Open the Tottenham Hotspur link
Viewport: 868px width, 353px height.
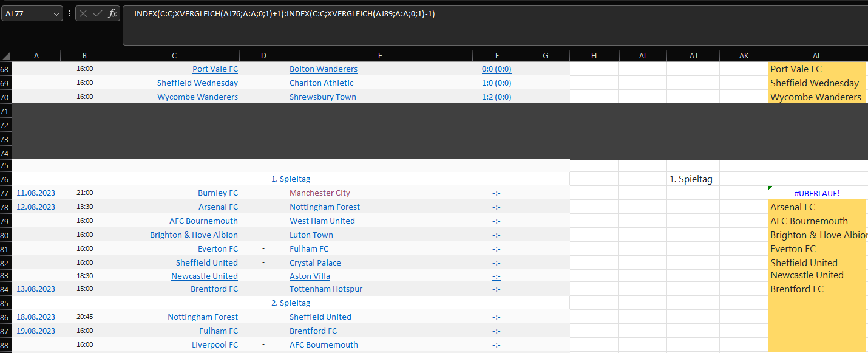tap(326, 289)
